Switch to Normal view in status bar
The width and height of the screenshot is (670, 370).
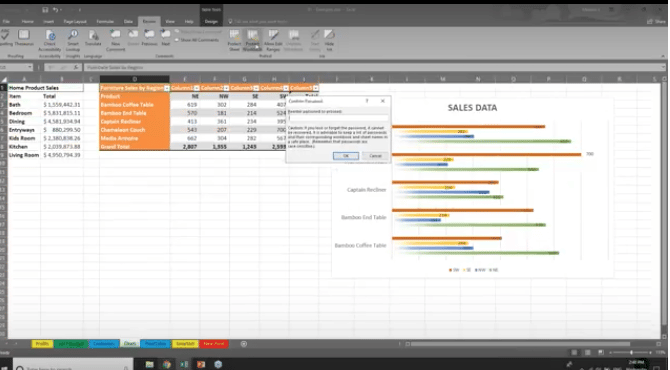click(x=574, y=352)
